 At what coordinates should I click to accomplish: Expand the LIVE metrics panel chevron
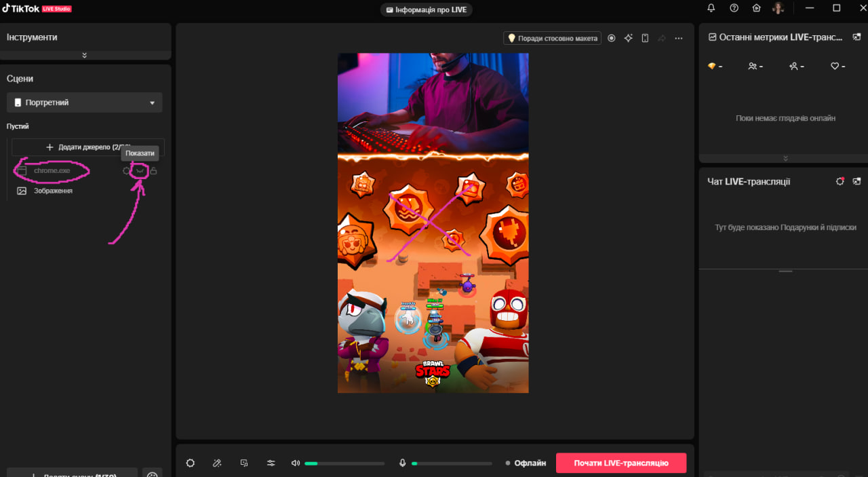tap(785, 158)
